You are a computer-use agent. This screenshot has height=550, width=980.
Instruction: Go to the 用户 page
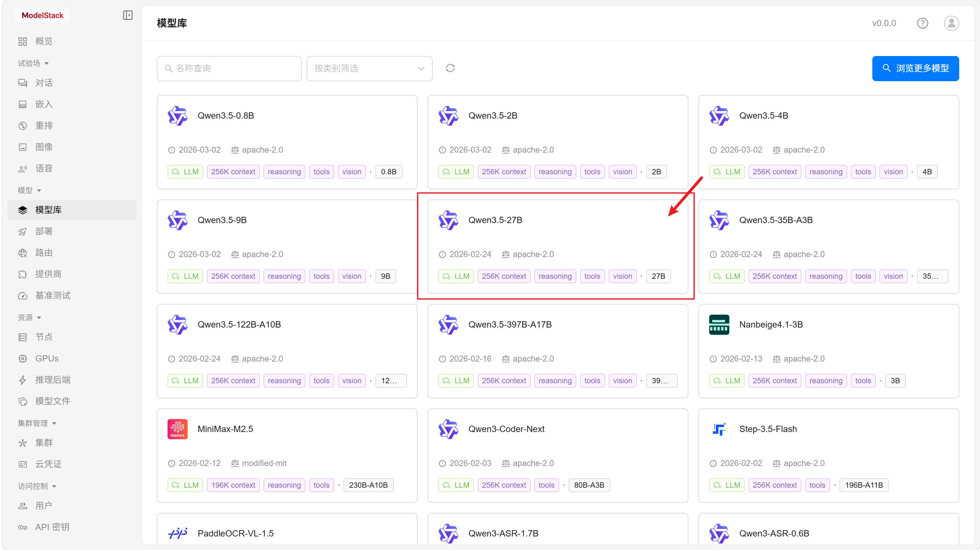pyautogui.click(x=72, y=506)
